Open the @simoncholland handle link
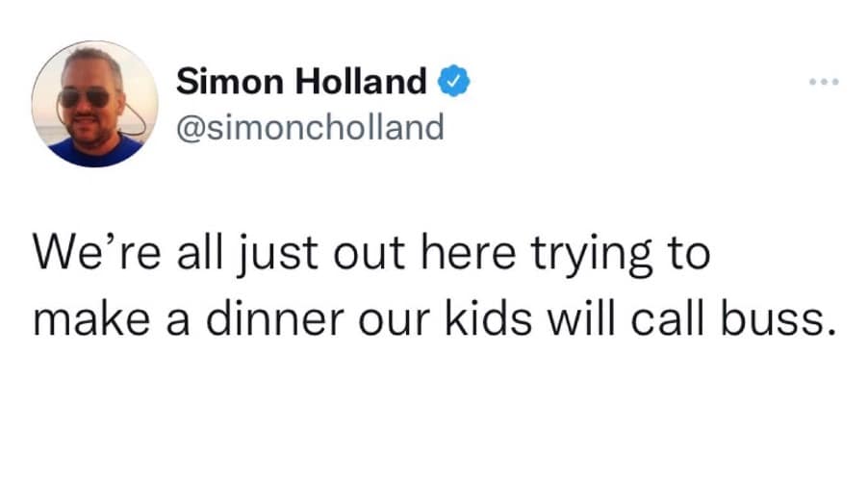868x481 pixels. coord(310,126)
